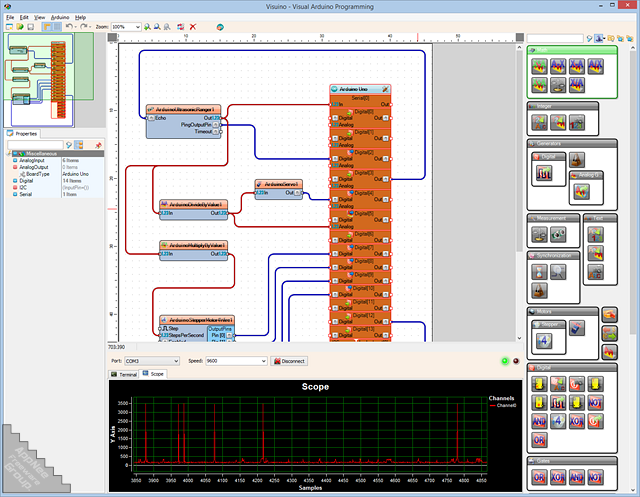Image resolution: width=640 pixels, height=497 pixels.
Task: Expand the I2C property row
Action: click(x=15, y=188)
